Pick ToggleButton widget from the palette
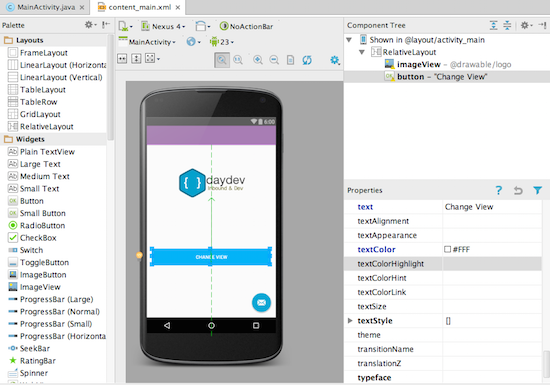The width and height of the screenshot is (550, 385). (39, 262)
